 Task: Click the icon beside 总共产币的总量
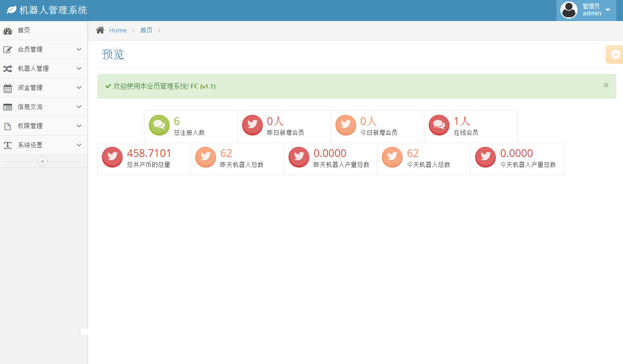(x=112, y=157)
